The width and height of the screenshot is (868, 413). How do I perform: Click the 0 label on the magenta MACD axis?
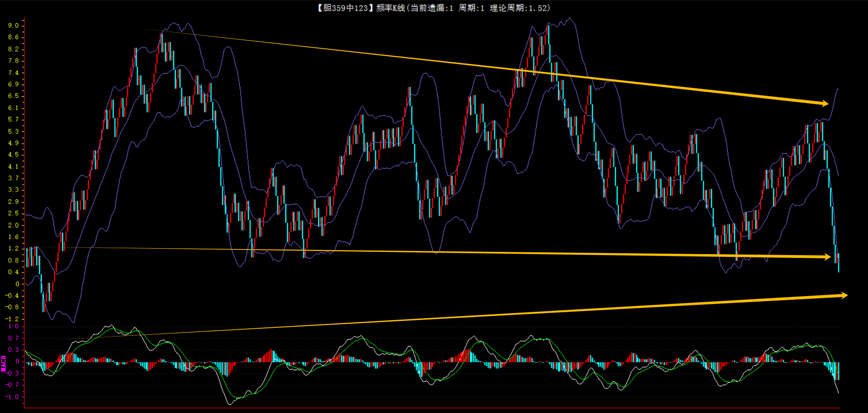[x=17, y=361]
